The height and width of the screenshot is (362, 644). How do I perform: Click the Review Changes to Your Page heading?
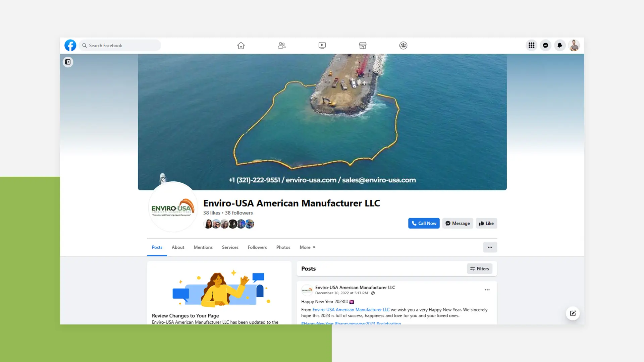point(185,316)
